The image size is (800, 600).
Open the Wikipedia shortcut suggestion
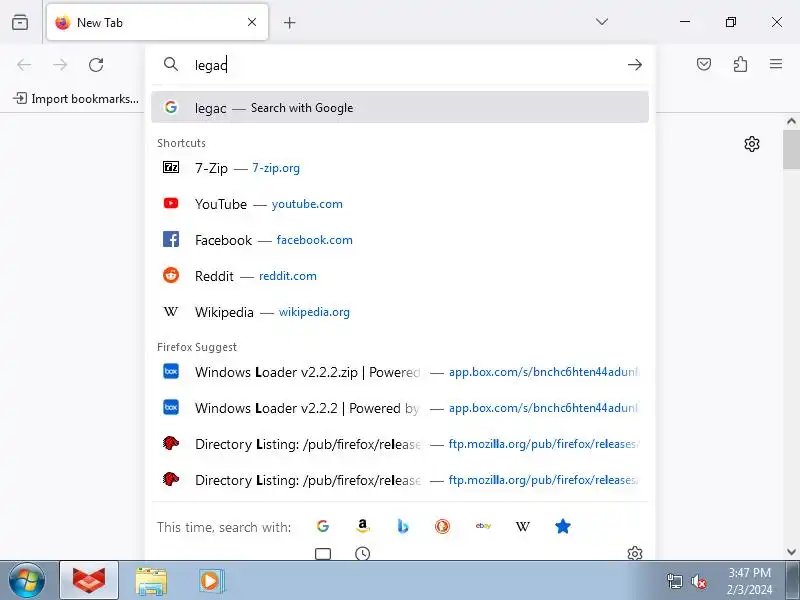[x=400, y=312]
